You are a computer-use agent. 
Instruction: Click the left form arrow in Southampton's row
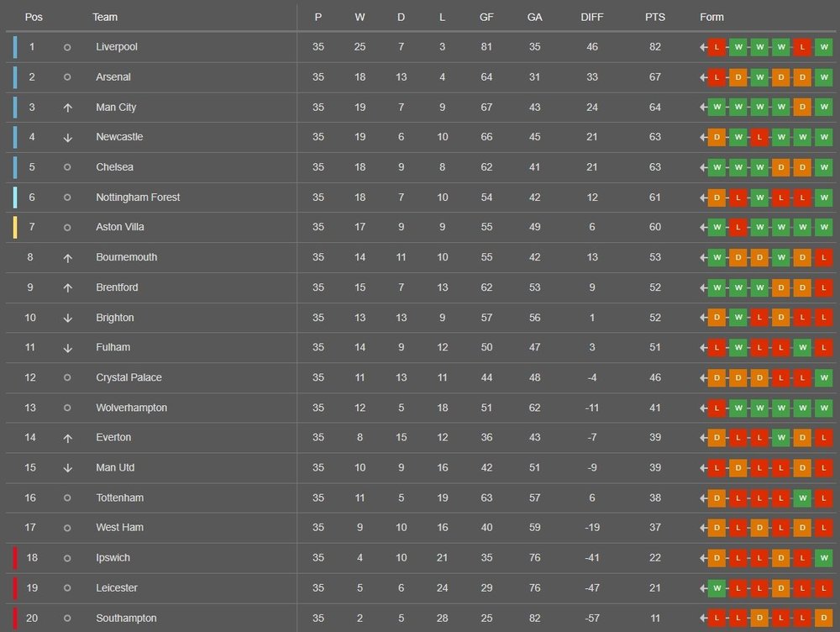click(703, 619)
